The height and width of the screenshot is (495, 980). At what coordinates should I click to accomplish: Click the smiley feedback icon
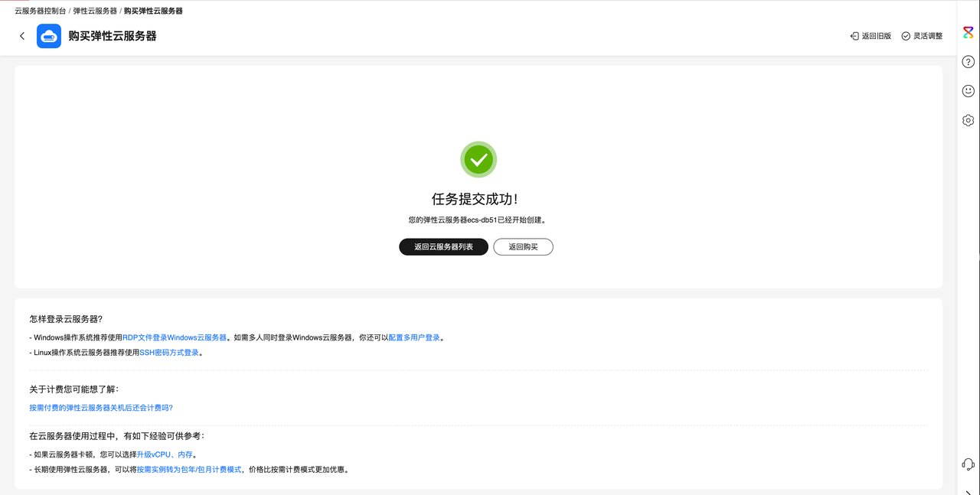[x=969, y=91]
